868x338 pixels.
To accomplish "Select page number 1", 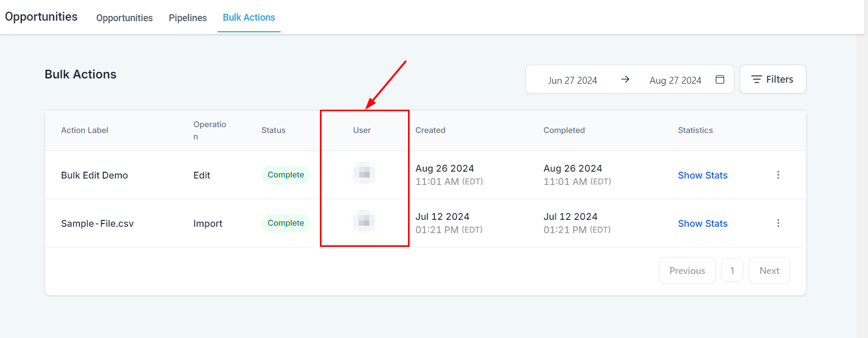I will point(732,271).
